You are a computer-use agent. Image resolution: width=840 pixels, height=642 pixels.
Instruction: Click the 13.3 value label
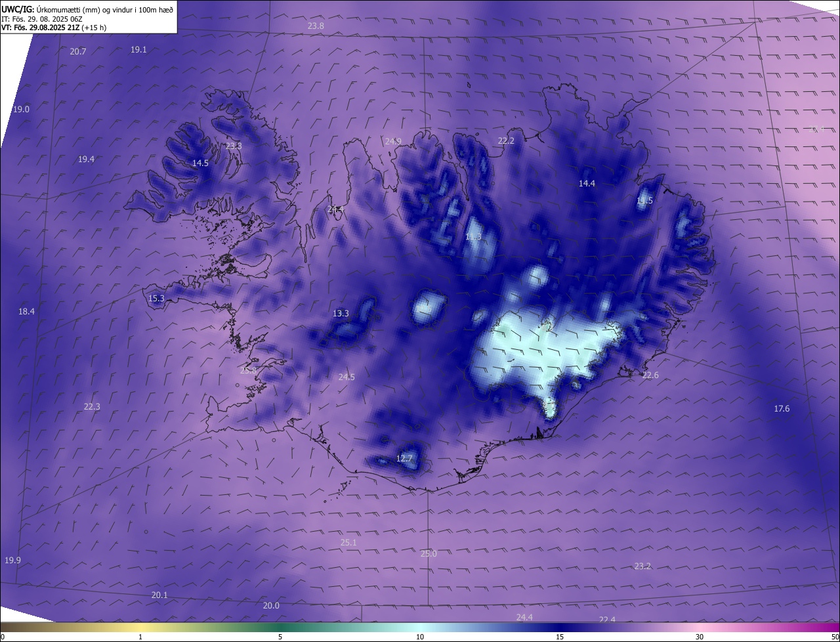tap(341, 313)
